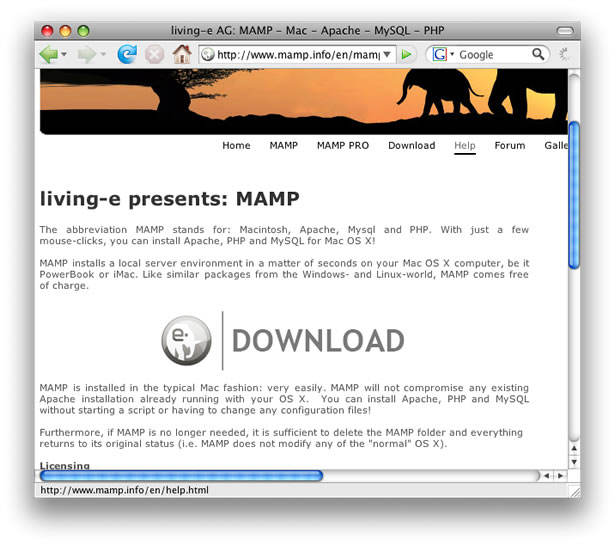
Task: Click the horizontal scrollbar left arrow
Action: pos(547,476)
